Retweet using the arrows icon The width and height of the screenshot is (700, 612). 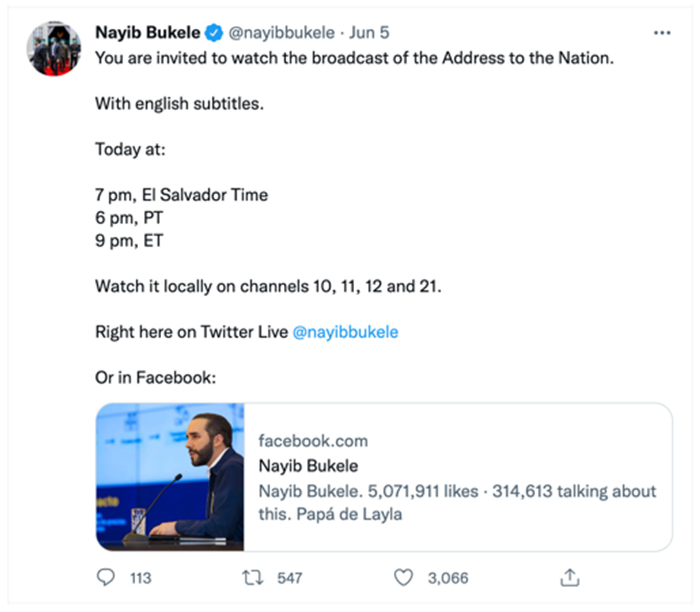[x=252, y=578]
